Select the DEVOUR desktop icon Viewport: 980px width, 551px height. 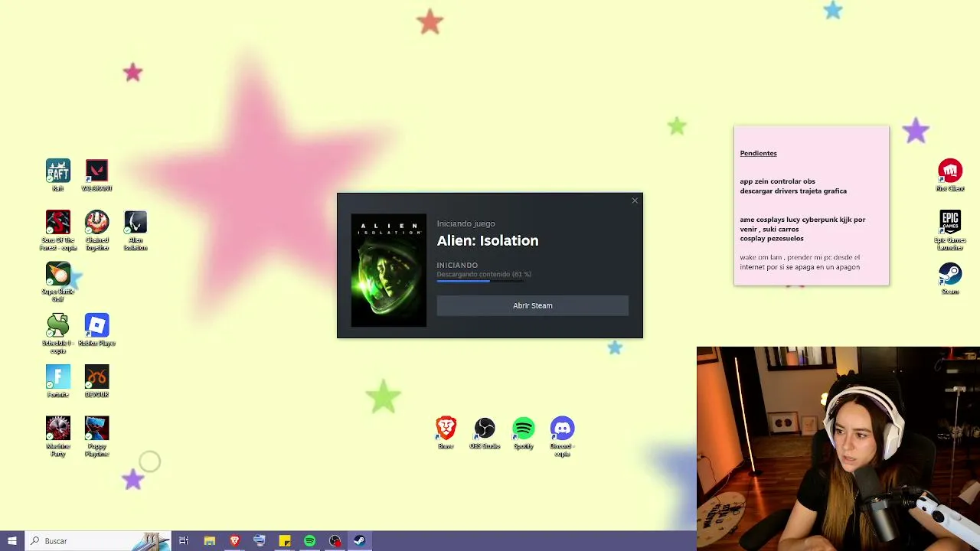click(97, 381)
